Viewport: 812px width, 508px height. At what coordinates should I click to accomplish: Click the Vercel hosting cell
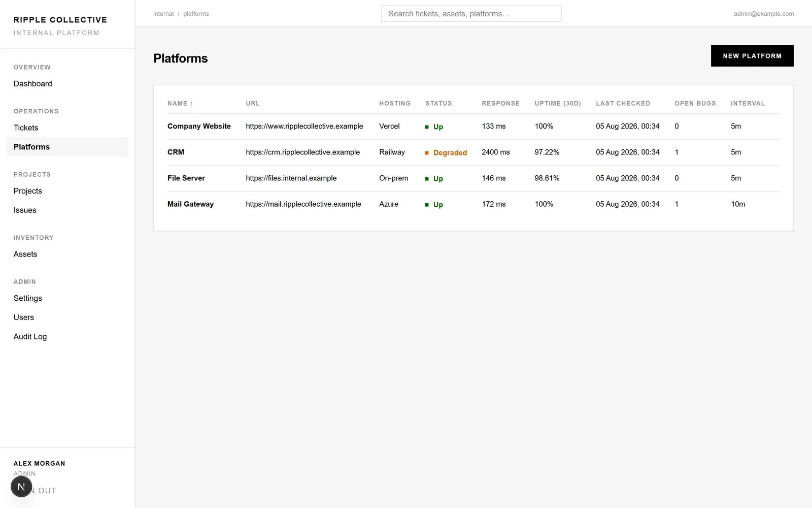click(389, 126)
